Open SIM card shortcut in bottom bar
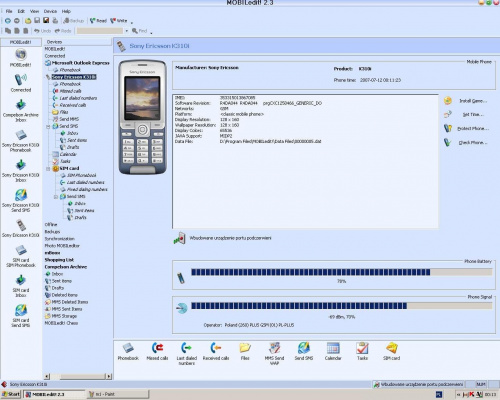 (392, 352)
